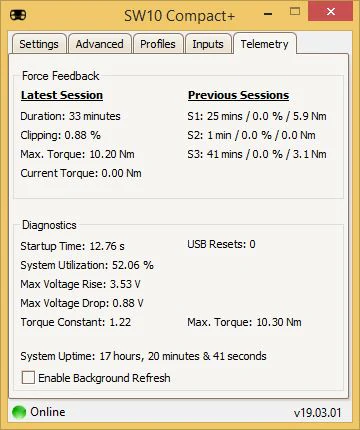Click 'System Utilization: 52.06 %' text
The width and height of the screenshot is (360, 430).
coord(87,265)
